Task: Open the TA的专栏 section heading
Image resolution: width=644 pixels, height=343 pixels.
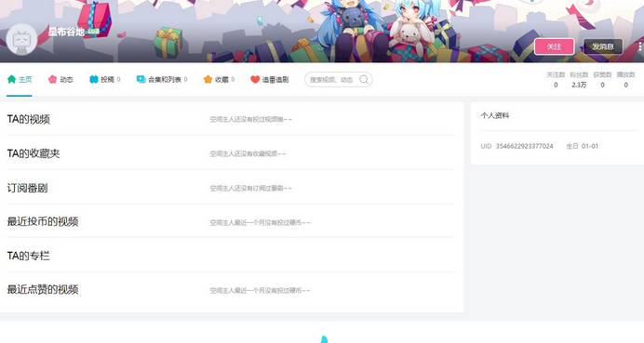Action: coord(28,256)
